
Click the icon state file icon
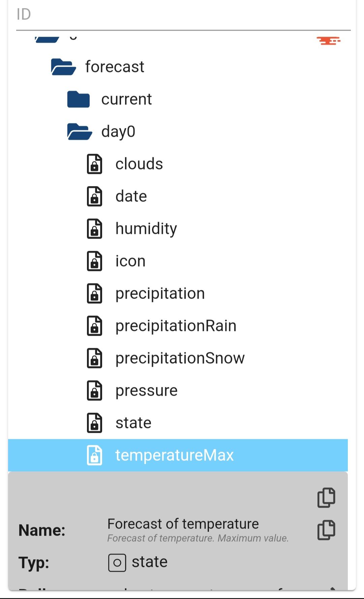94,261
